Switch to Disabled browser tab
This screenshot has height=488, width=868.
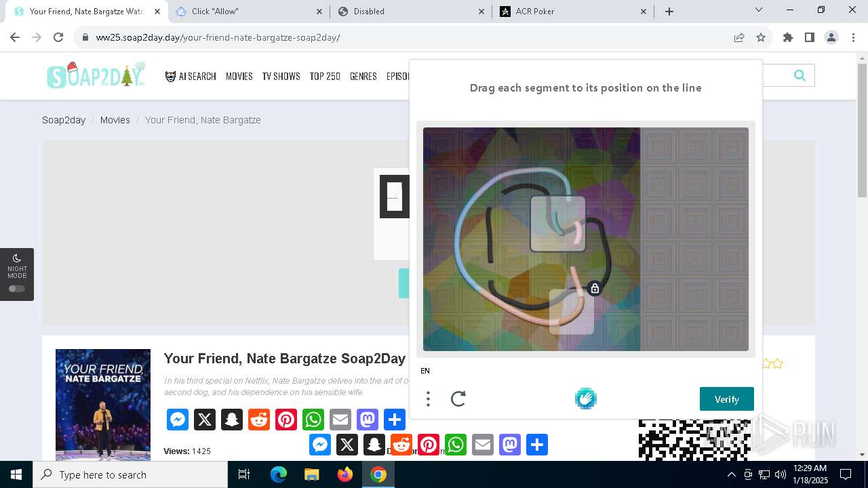tap(410, 12)
